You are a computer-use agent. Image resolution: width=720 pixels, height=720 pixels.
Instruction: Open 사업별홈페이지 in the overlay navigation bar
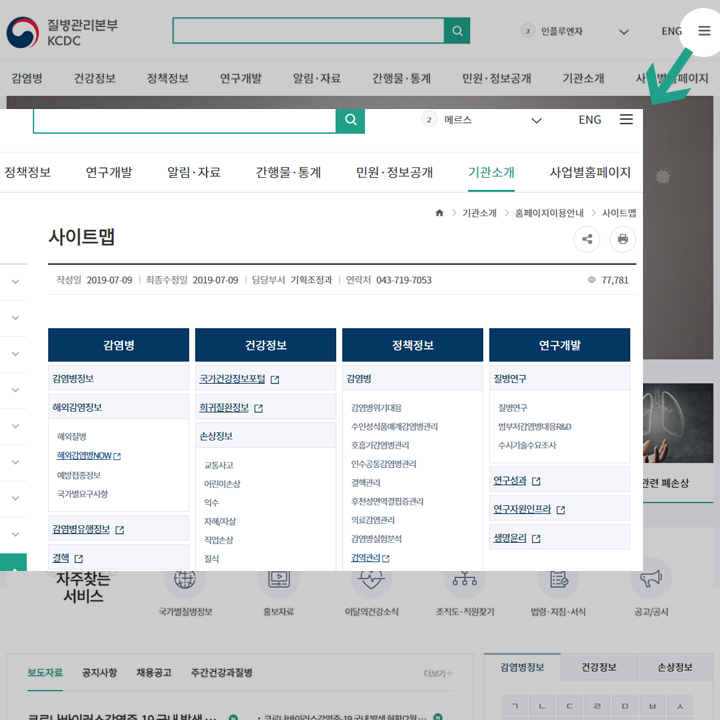pos(591,172)
